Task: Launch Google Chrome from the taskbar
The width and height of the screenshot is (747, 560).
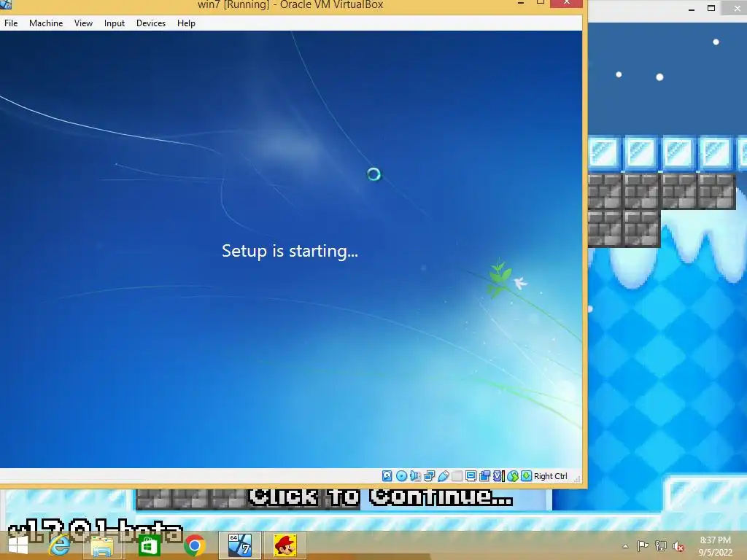Action: click(x=194, y=545)
